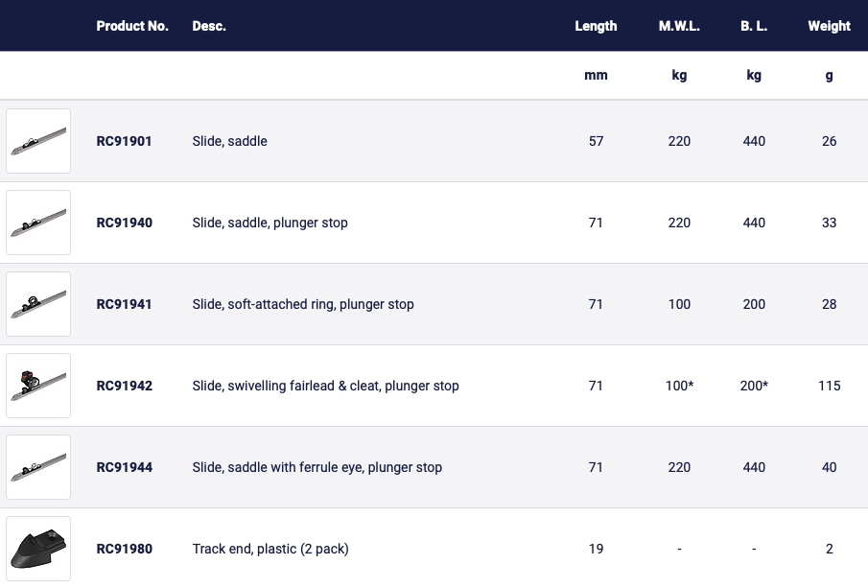868x588 pixels.
Task: View the RC91941 soft-attached ring thumbnail
Action: click(x=38, y=304)
